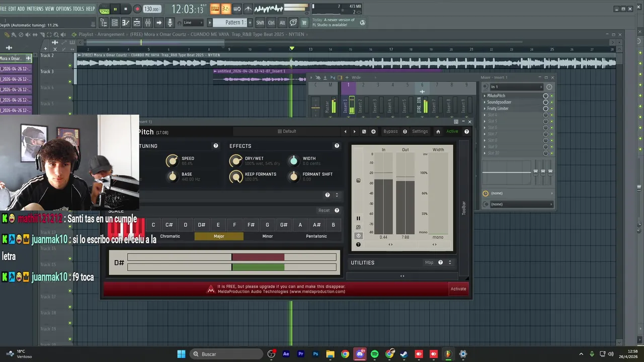The height and width of the screenshot is (362, 644).
Task: Toggle the Shift key button
Action: coord(260,23)
